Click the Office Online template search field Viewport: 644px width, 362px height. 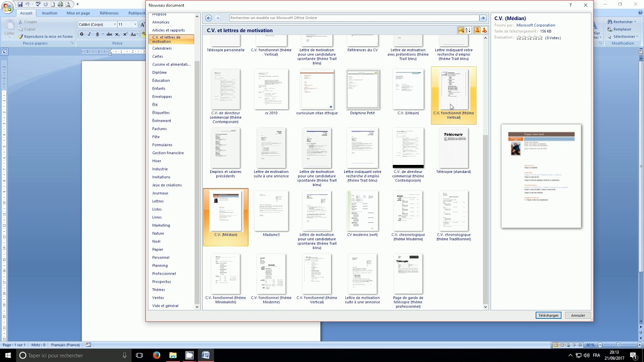point(354,18)
